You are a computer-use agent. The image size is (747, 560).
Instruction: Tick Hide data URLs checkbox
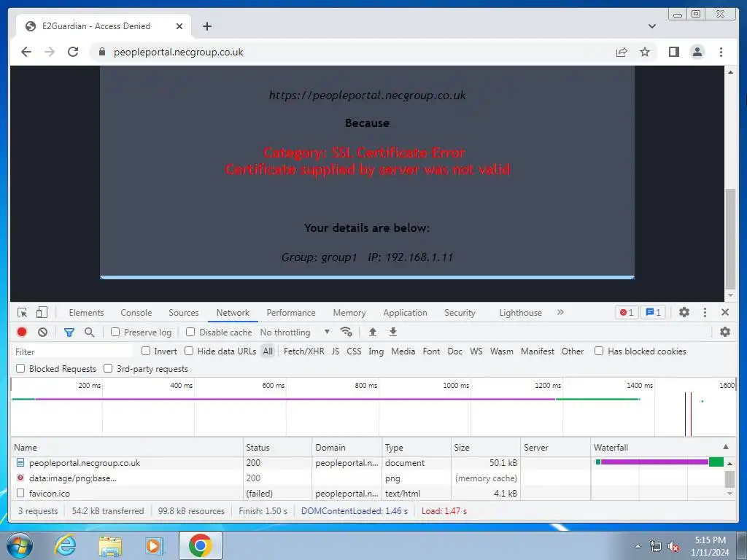(x=189, y=351)
